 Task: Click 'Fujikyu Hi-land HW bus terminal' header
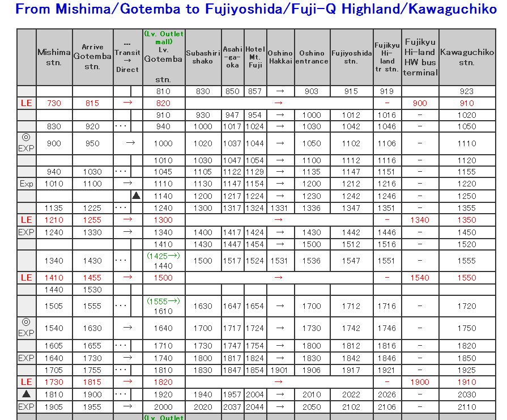point(420,57)
